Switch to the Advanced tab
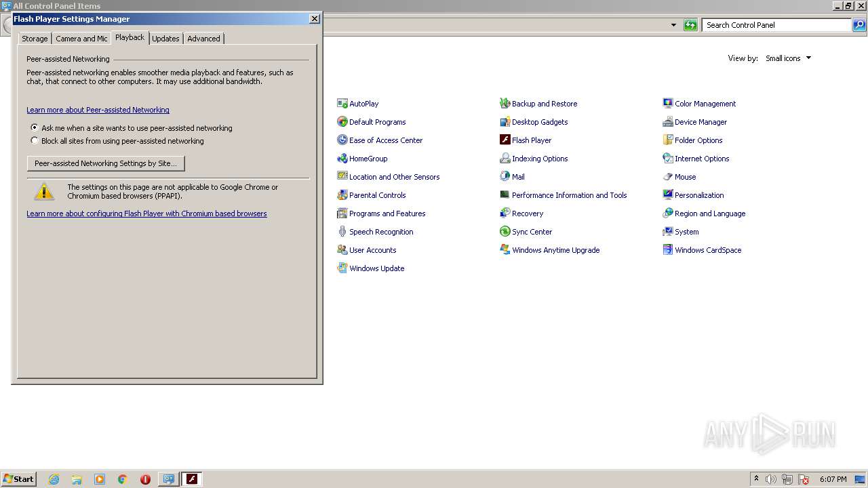This screenshot has height=488, width=868. (x=203, y=39)
